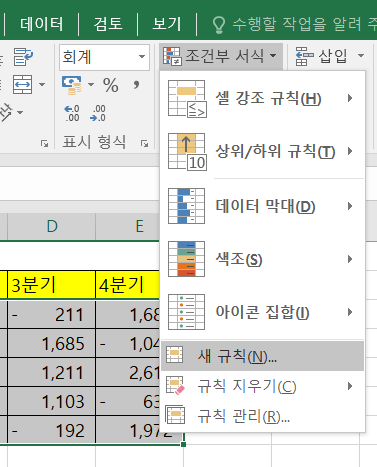Open 데이터 막대(D) submenu
377x467 pixels.
[263, 206]
